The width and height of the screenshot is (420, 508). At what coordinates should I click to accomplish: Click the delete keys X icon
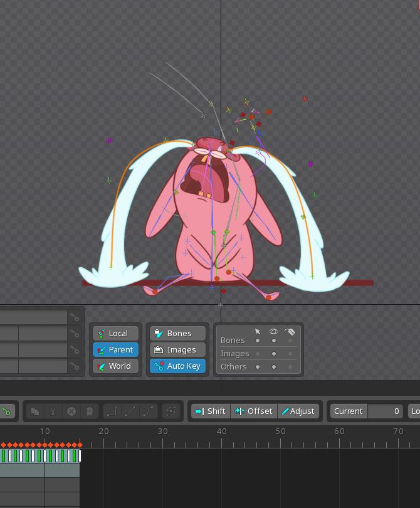(71, 411)
